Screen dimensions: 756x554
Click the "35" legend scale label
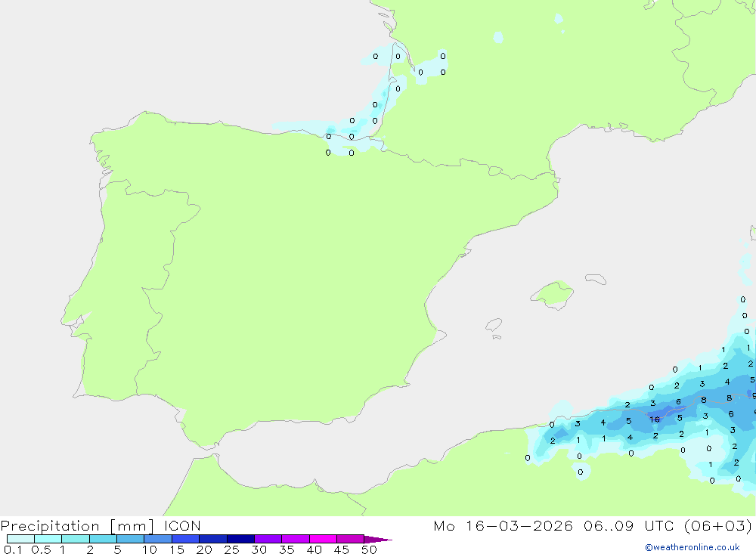point(287,549)
